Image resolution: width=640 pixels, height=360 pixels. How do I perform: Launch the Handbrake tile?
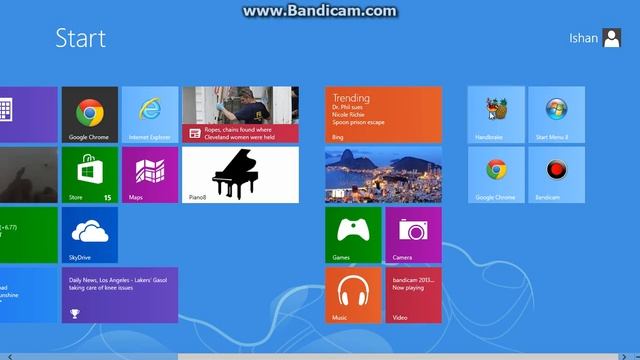click(x=496, y=115)
